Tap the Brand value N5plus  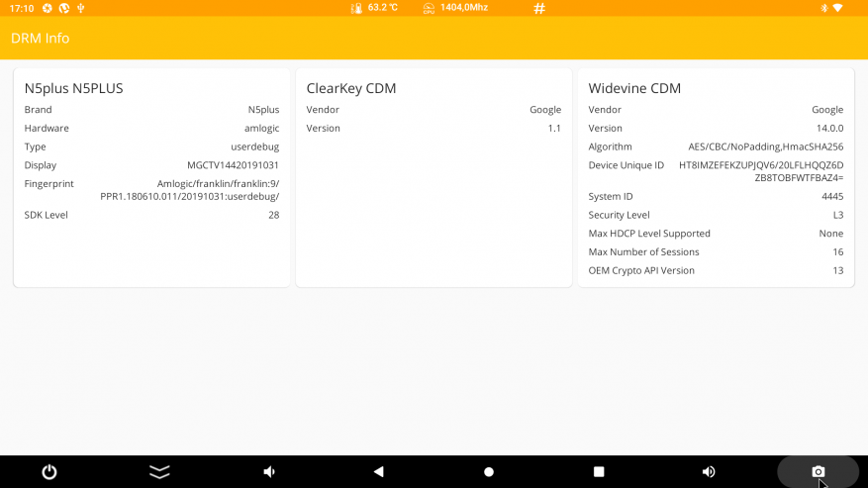(x=263, y=110)
